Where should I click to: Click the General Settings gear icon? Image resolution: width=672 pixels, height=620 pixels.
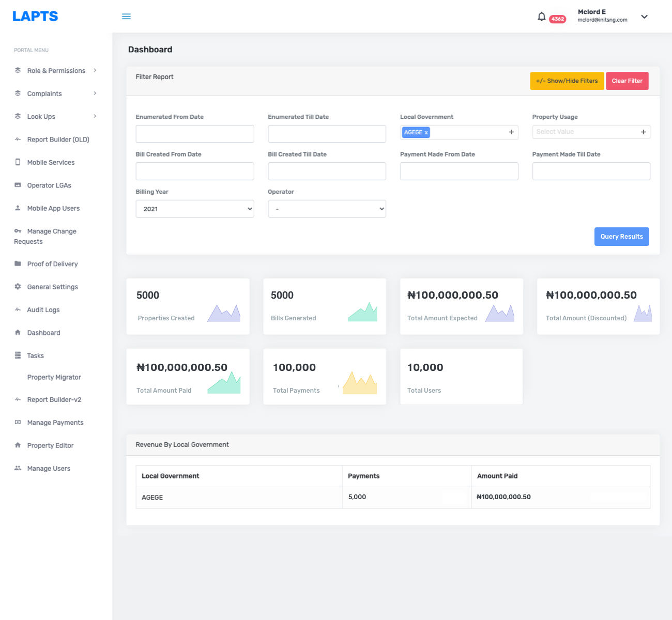coord(18,287)
